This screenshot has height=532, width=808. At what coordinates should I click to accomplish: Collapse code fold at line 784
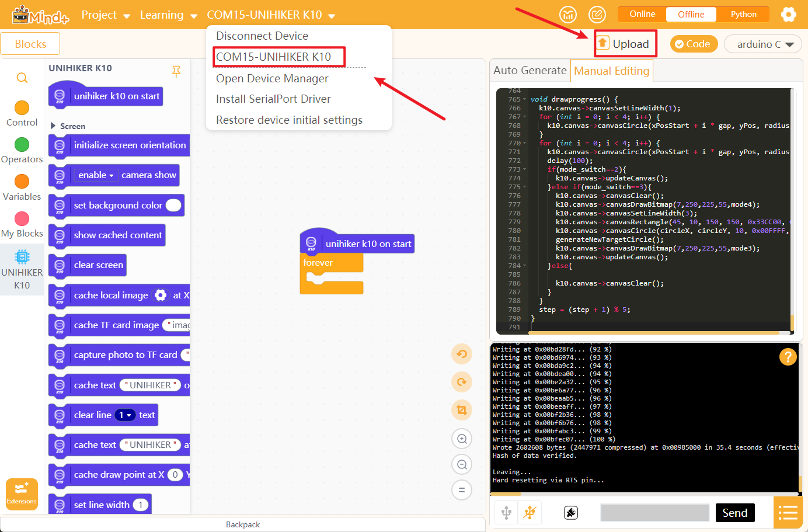(x=525, y=266)
